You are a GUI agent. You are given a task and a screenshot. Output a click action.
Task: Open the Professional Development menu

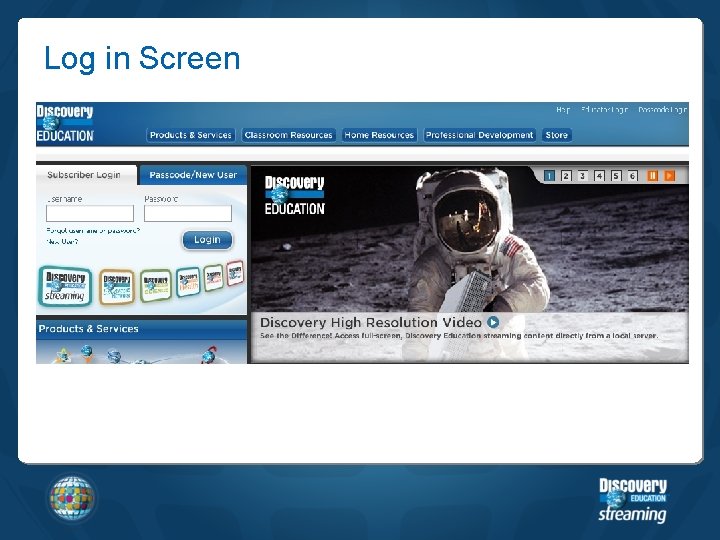point(479,135)
